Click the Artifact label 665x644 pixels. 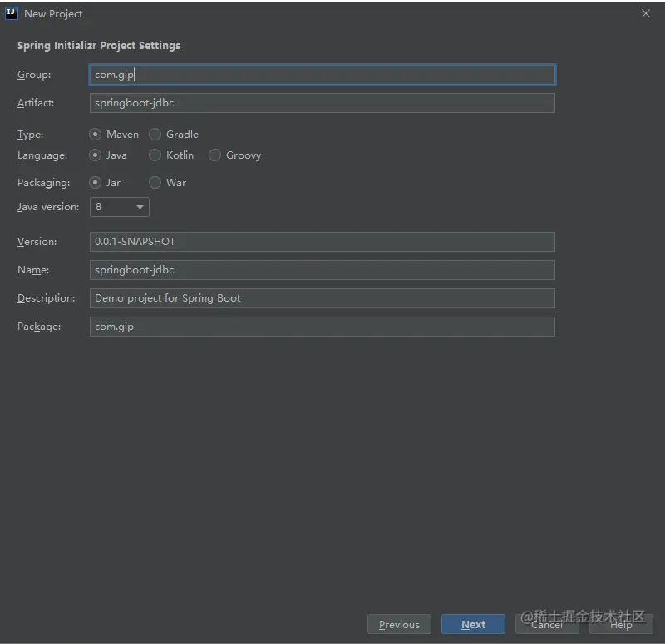point(36,103)
